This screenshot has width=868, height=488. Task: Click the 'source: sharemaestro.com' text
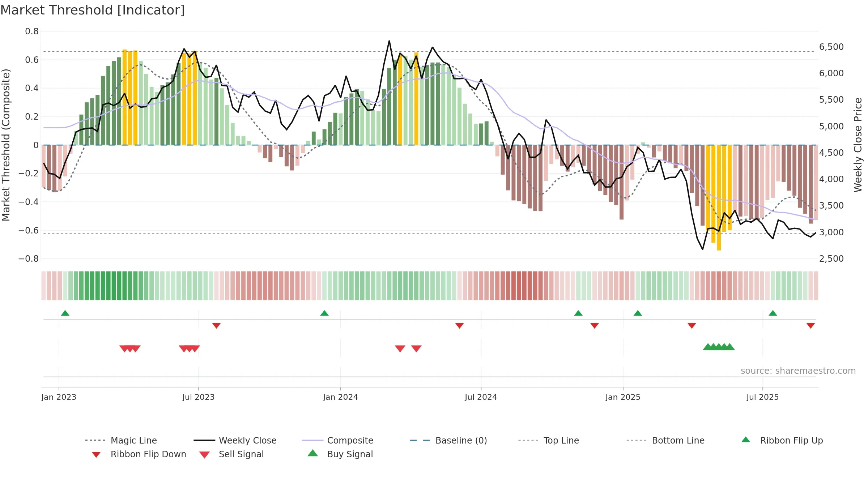[x=798, y=371]
